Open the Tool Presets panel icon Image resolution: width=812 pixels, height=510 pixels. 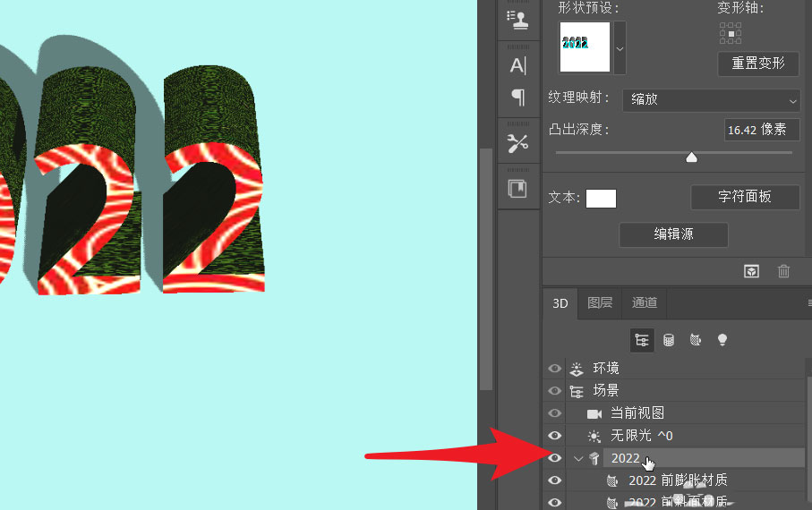pos(517,143)
